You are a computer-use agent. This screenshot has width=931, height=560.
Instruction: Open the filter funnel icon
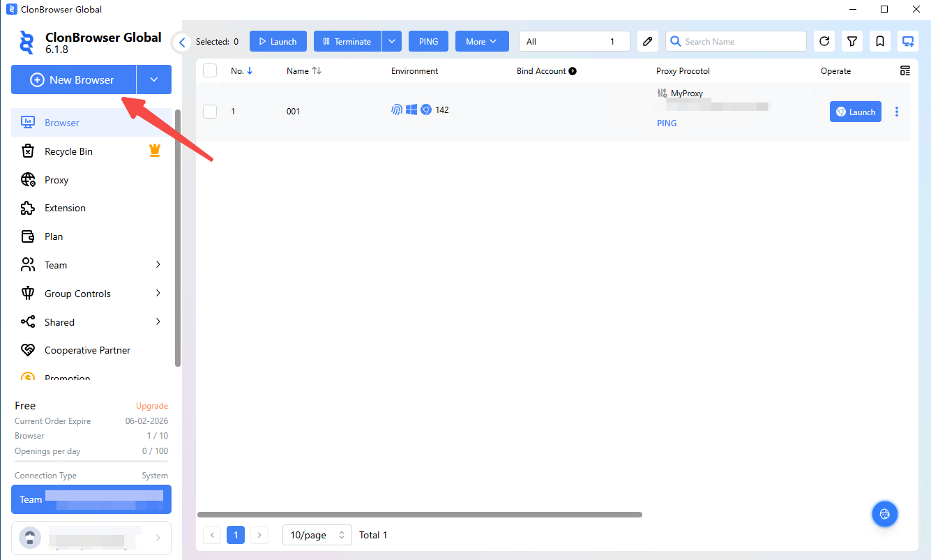click(852, 41)
